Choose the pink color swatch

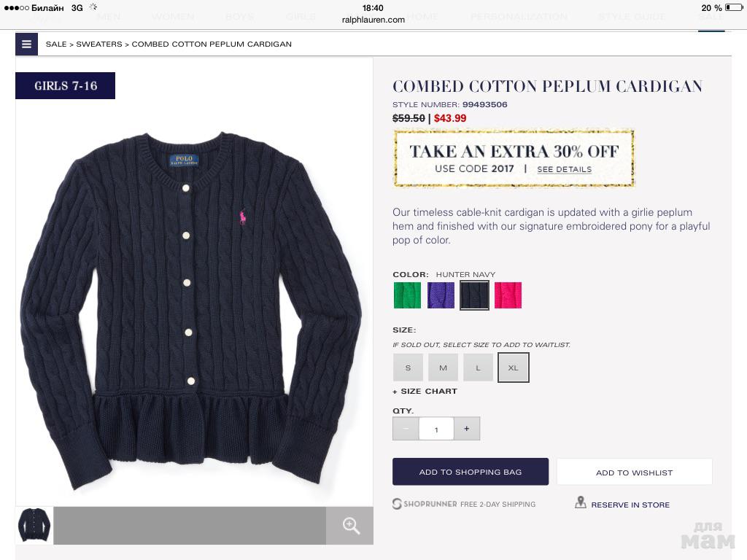coord(508,295)
